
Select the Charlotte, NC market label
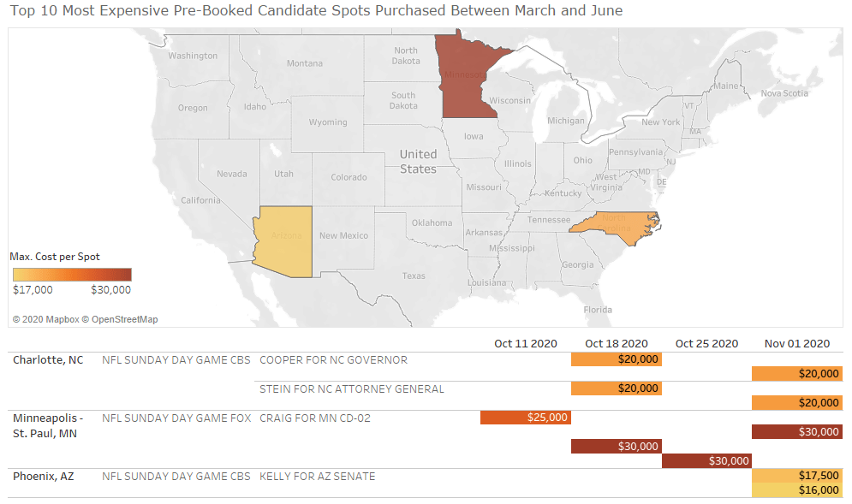click(48, 360)
